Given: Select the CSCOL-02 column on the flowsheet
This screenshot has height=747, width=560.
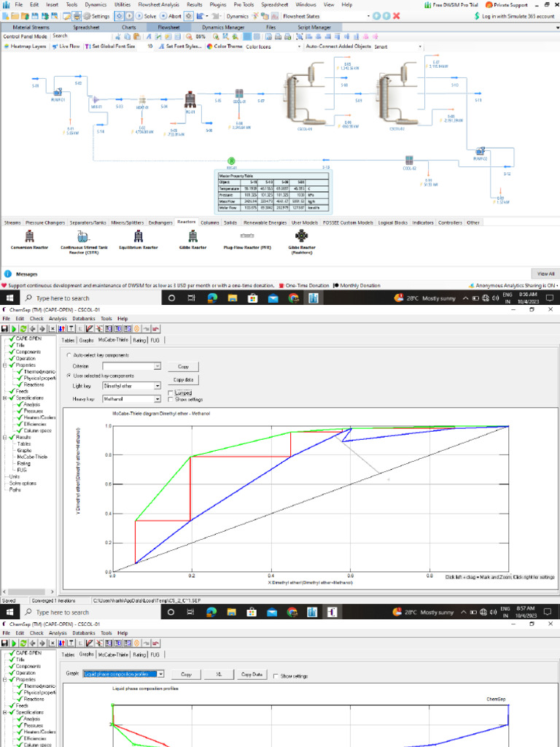Looking at the screenshot, I should [x=397, y=96].
